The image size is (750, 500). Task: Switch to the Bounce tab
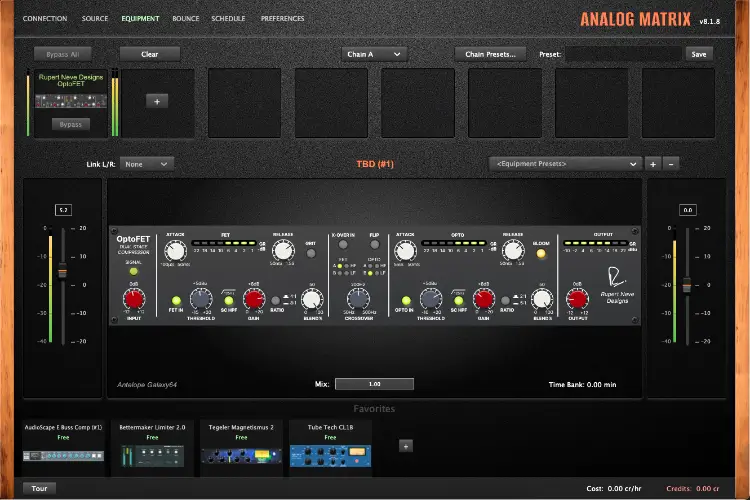(185, 18)
